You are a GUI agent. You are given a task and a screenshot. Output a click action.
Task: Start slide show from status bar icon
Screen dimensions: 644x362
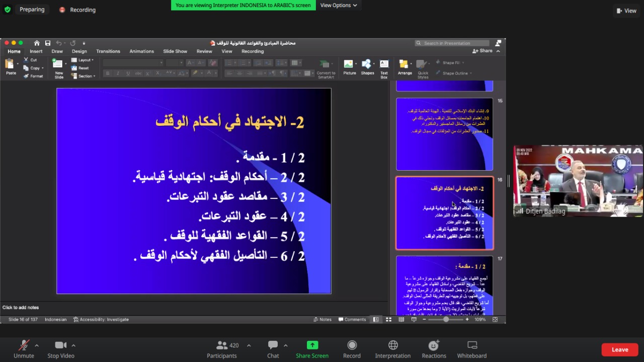click(414, 320)
